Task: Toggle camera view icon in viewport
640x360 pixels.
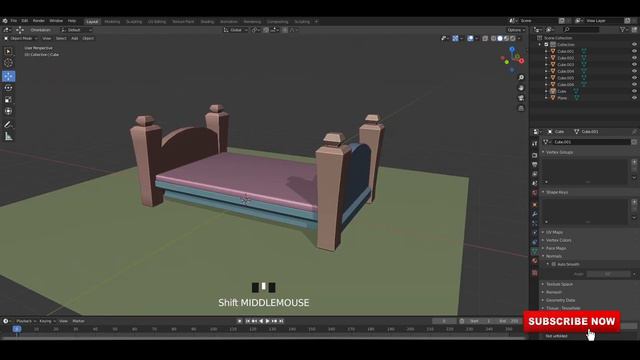Action: tap(521, 98)
